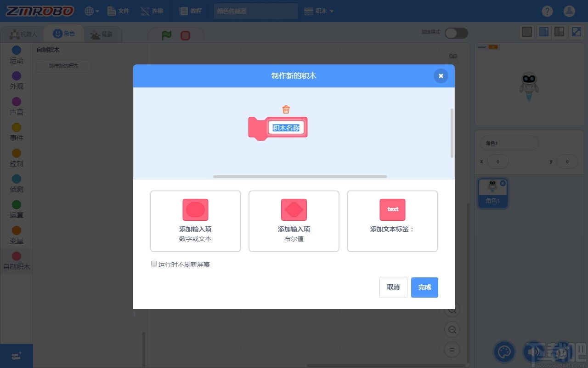
Task: Reset workspace zoom equals icon
Action: click(452, 350)
